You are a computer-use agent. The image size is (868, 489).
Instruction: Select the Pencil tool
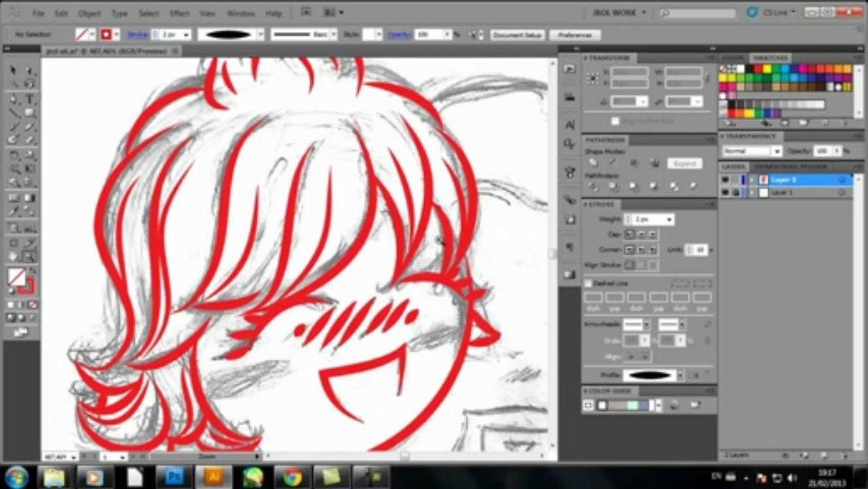point(29,126)
